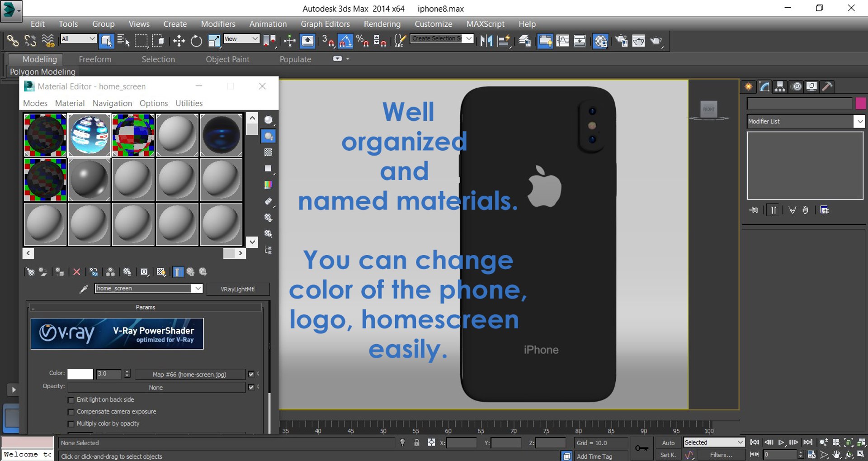Select the Move transform tool

tap(179, 41)
